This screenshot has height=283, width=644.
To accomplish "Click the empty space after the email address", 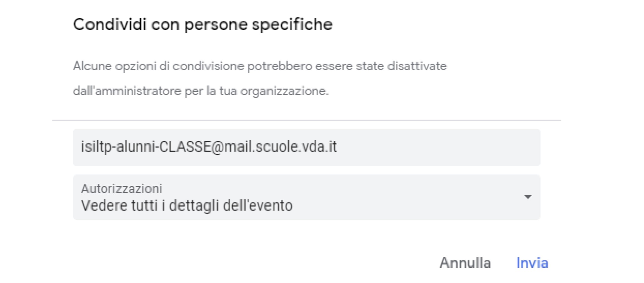I will tap(438, 147).
